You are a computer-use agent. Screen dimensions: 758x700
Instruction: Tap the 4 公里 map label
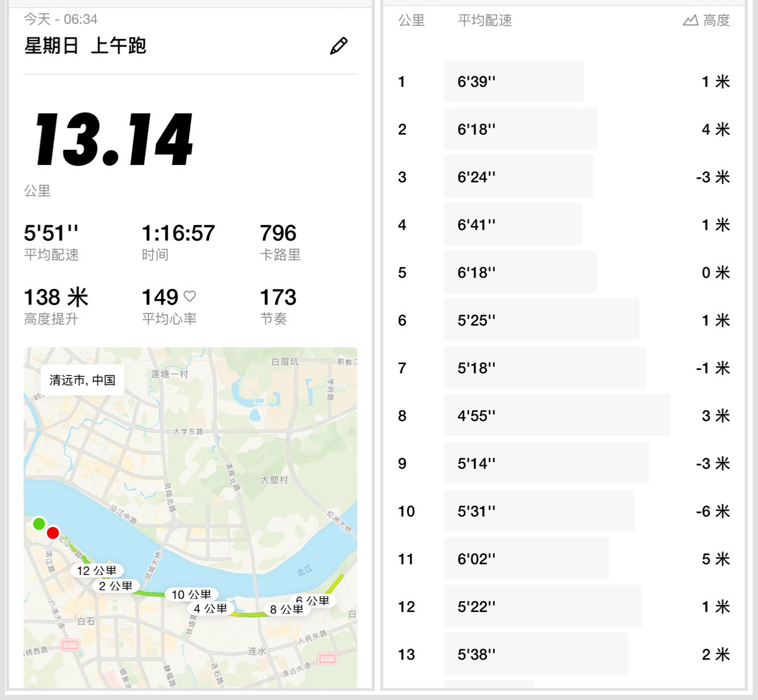210,608
